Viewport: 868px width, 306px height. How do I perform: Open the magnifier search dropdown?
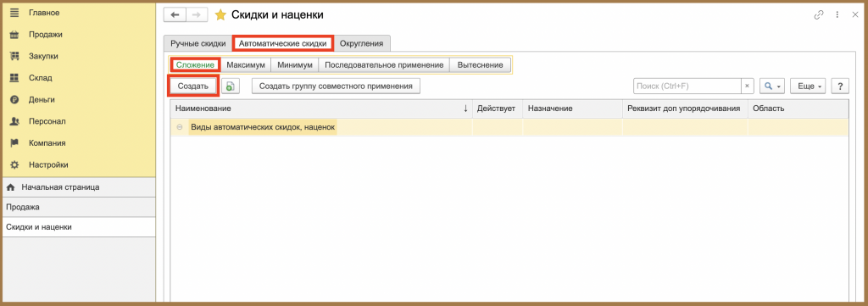(772, 86)
